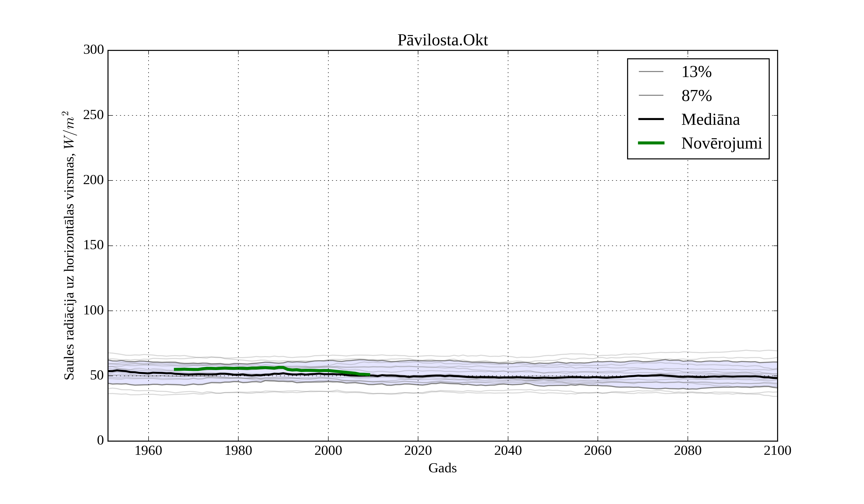Screen dimensions: 864x504
Task: Select the 87% legend label
Action: pyautogui.click(x=696, y=96)
